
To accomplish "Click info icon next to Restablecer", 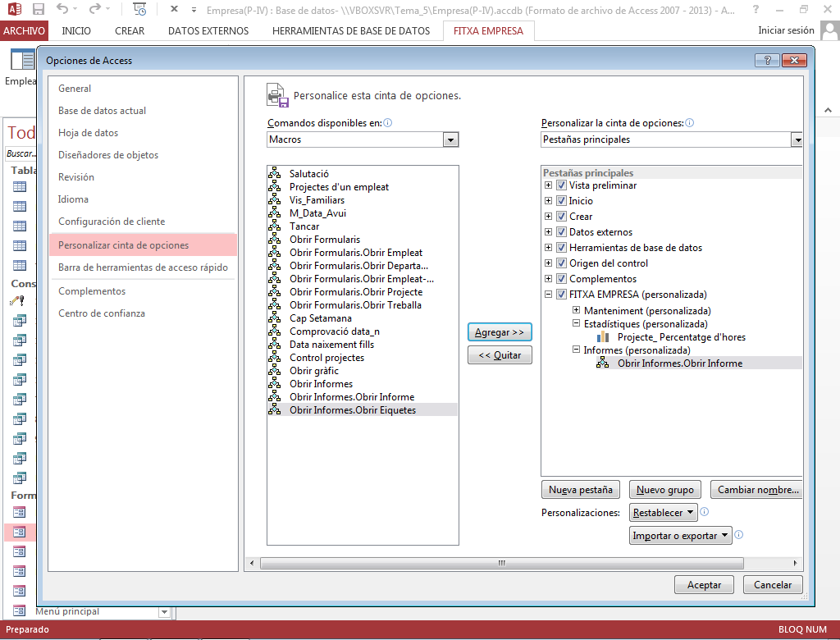I will 705,512.
